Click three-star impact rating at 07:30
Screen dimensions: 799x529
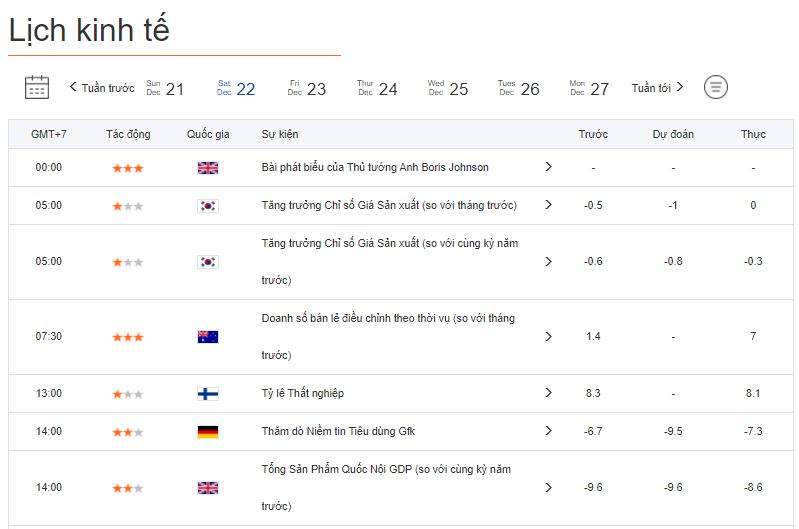[x=128, y=337]
